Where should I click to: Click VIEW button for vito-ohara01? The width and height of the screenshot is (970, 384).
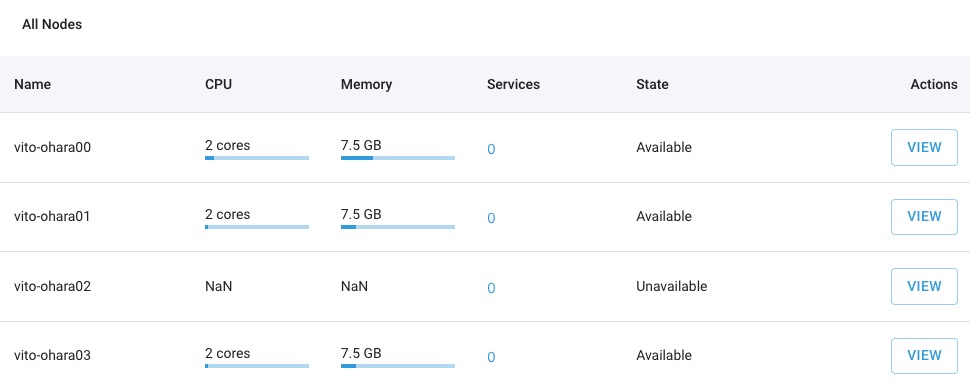click(x=924, y=216)
